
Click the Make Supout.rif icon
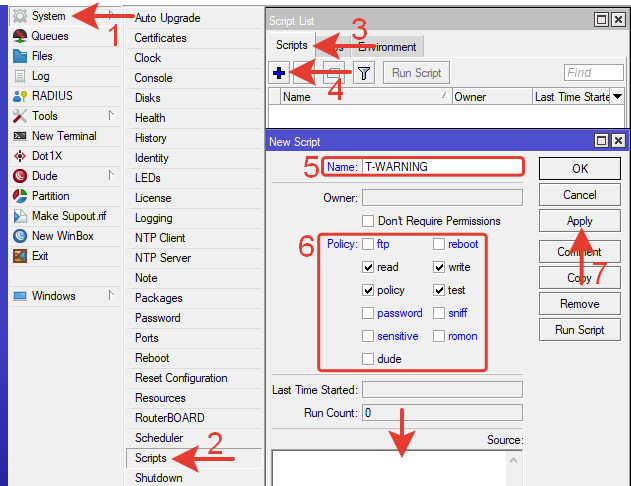(20, 216)
